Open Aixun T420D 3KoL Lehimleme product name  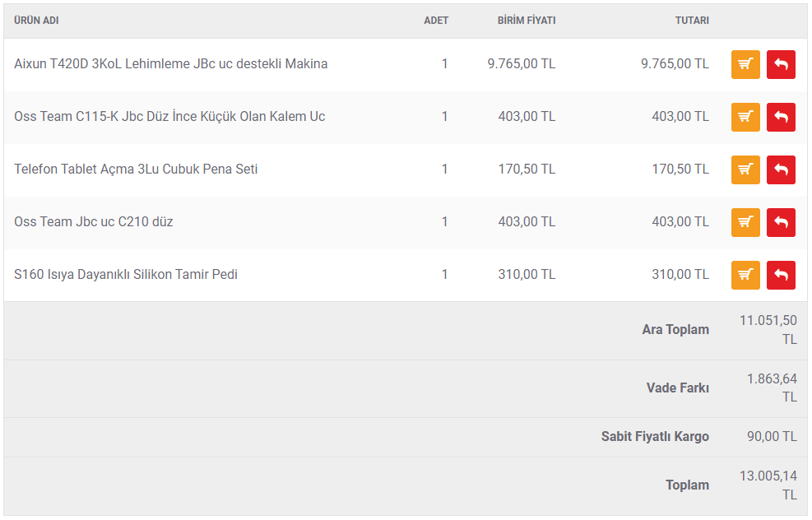click(171, 63)
